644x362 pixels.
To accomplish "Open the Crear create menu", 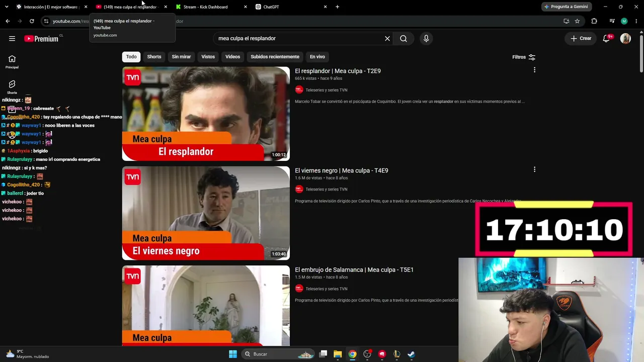I will (581, 39).
